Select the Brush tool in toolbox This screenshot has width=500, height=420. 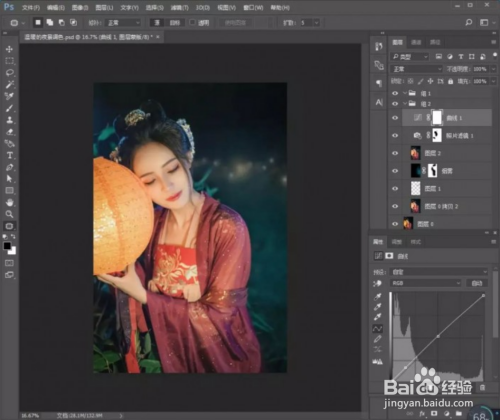9,108
